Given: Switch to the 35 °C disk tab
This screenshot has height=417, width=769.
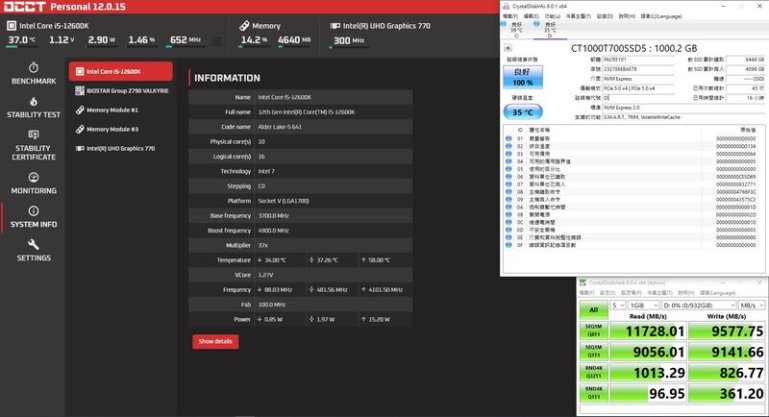Looking at the screenshot, I should [550, 29].
